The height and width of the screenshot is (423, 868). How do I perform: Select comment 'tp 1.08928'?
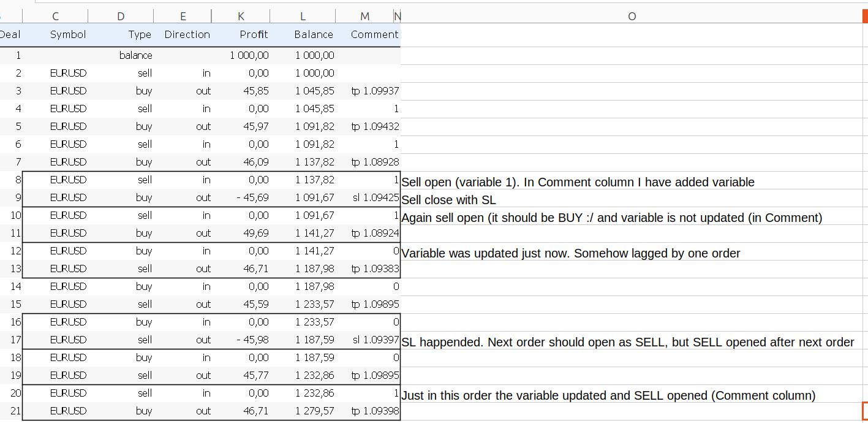pos(376,162)
